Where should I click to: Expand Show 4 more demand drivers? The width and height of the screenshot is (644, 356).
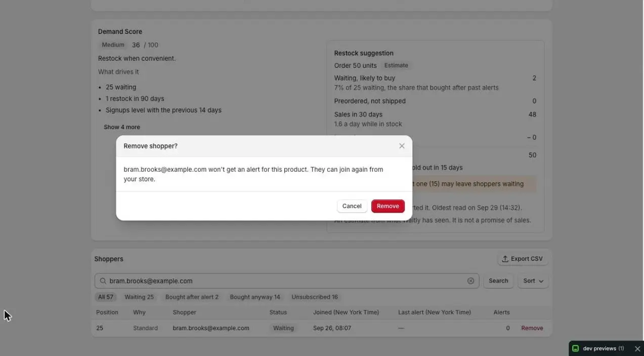122,127
